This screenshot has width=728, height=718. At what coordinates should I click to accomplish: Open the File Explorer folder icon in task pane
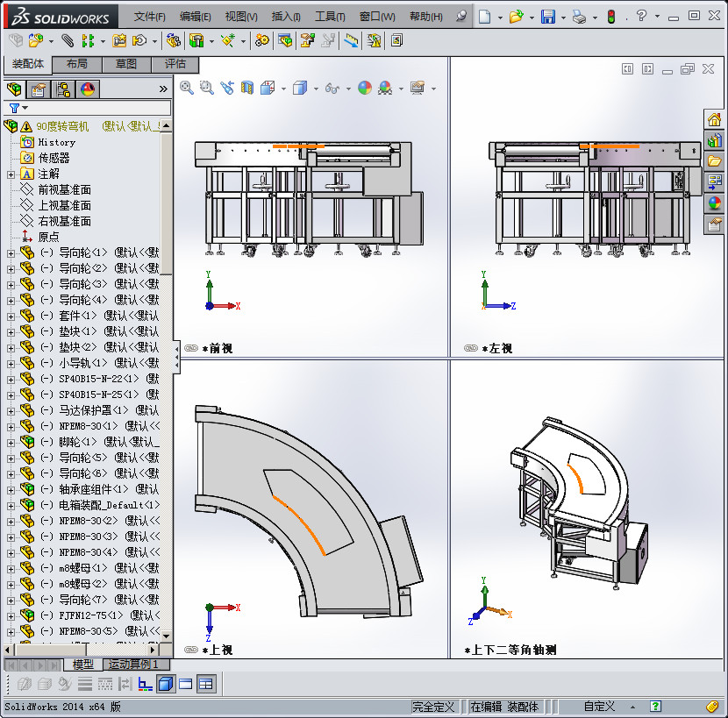pyautogui.click(x=715, y=160)
